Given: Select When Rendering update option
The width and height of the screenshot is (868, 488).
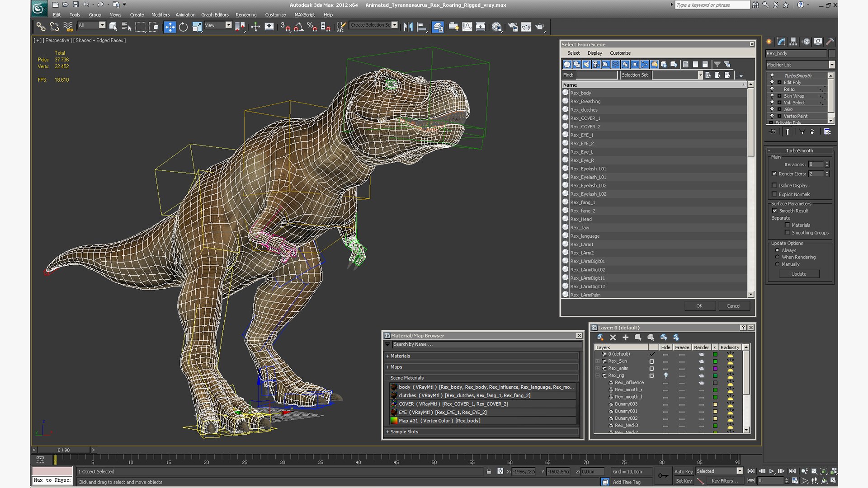Looking at the screenshot, I should point(777,257).
